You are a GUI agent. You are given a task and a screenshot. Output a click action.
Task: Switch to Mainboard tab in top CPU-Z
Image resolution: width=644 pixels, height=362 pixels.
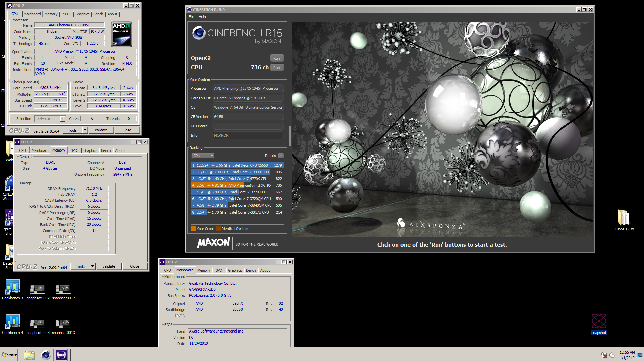click(x=32, y=14)
